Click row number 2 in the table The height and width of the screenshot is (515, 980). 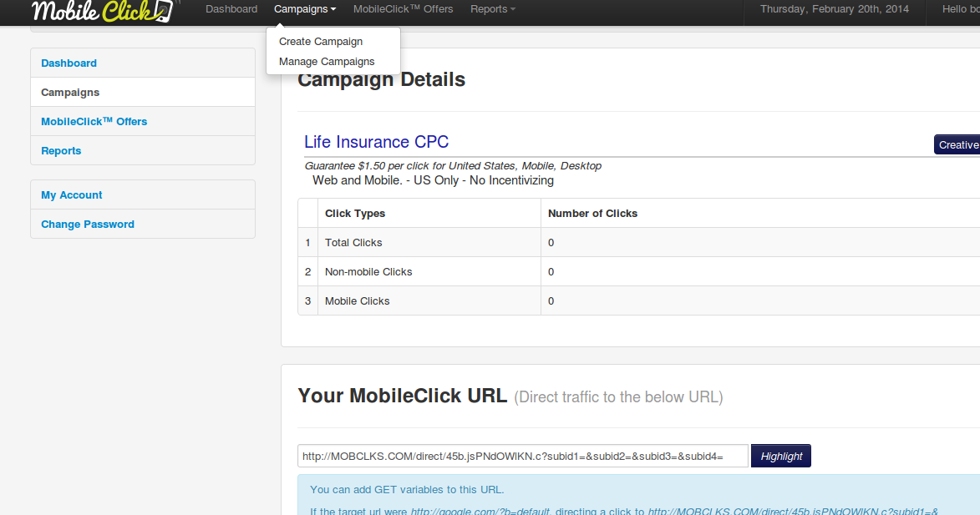click(x=307, y=272)
